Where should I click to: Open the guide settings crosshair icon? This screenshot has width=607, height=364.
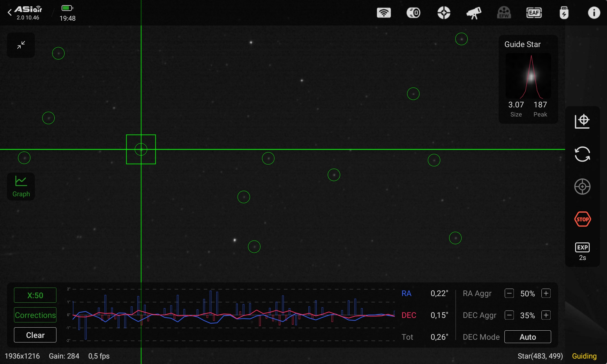444,13
